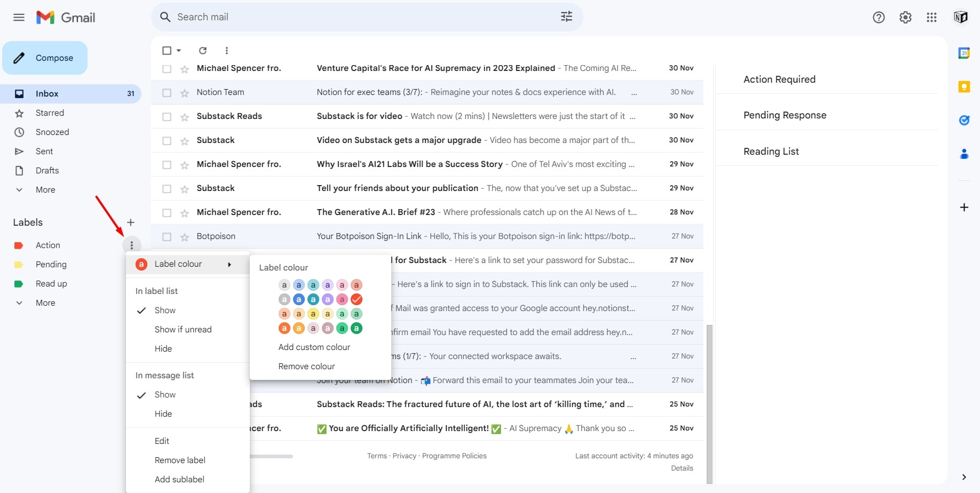The image size is (980, 493).
Task: Select Add sublabel menu item
Action: tap(179, 479)
